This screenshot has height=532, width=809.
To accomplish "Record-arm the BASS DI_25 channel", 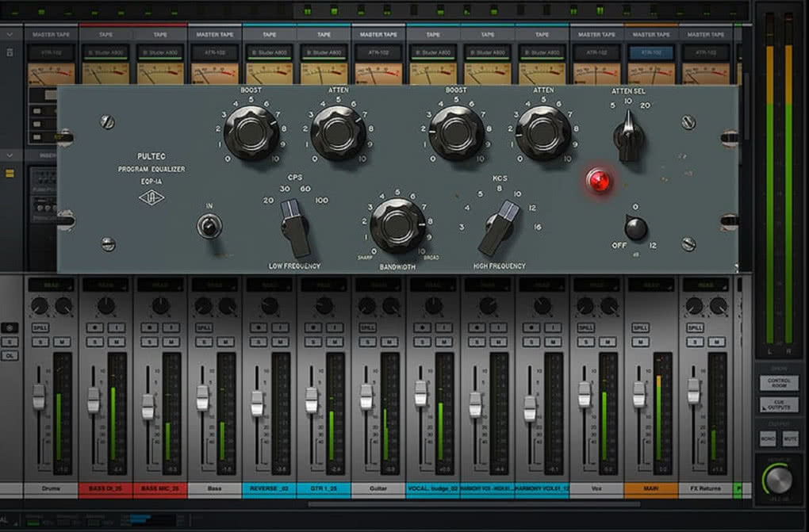I will click(x=95, y=327).
